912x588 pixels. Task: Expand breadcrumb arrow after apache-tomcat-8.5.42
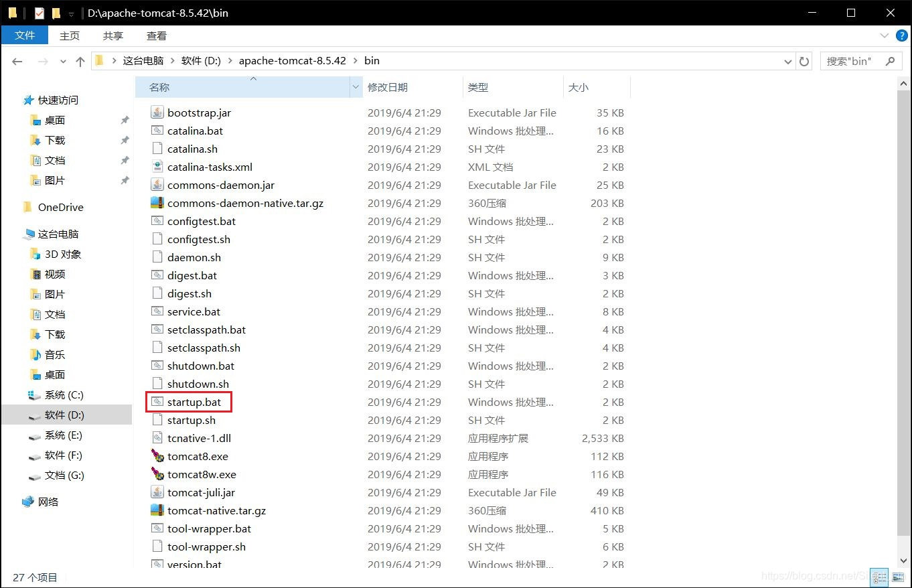(x=356, y=61)
